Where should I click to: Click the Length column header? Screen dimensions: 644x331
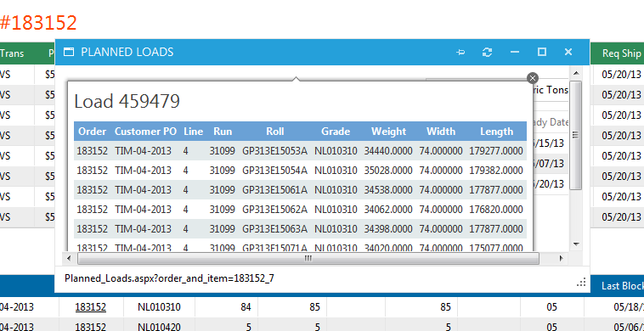(496, 132)
